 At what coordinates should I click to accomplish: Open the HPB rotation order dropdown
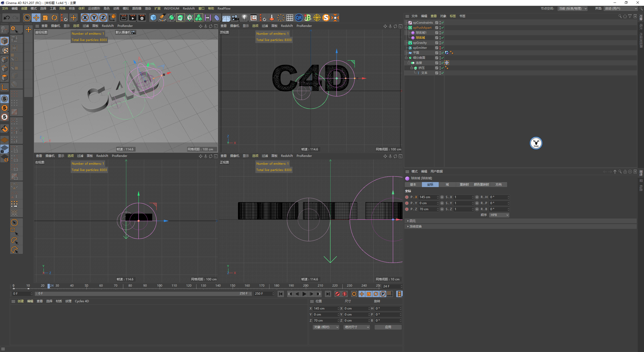tap(499, 215)
